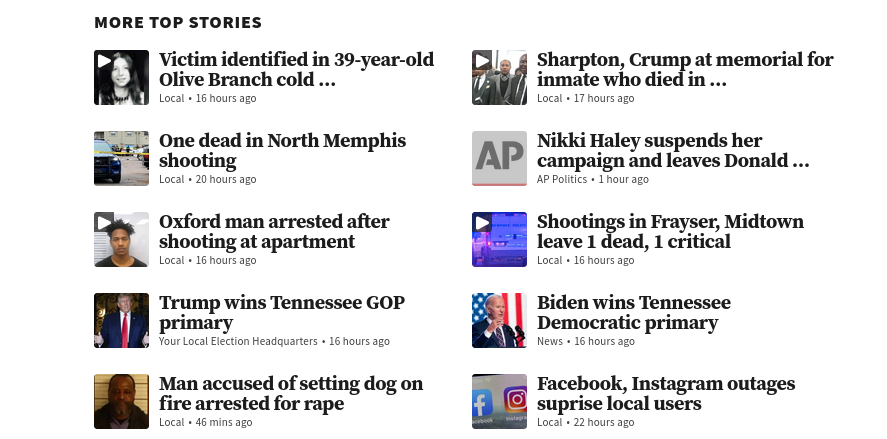Image resolution: width=887 pixels, height=439 pixels.
Task: Open 'One dead in North Memphis shooting' headline
Action: 282,150
